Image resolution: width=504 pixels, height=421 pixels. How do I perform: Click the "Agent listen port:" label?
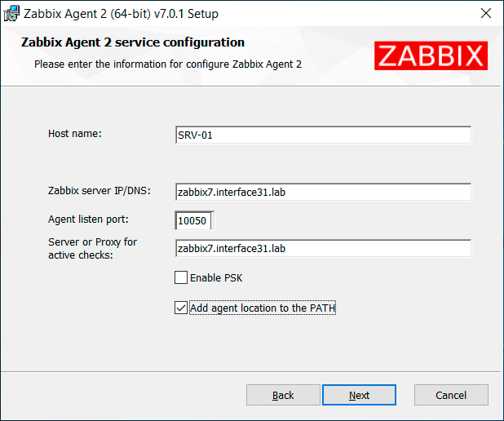88,219
